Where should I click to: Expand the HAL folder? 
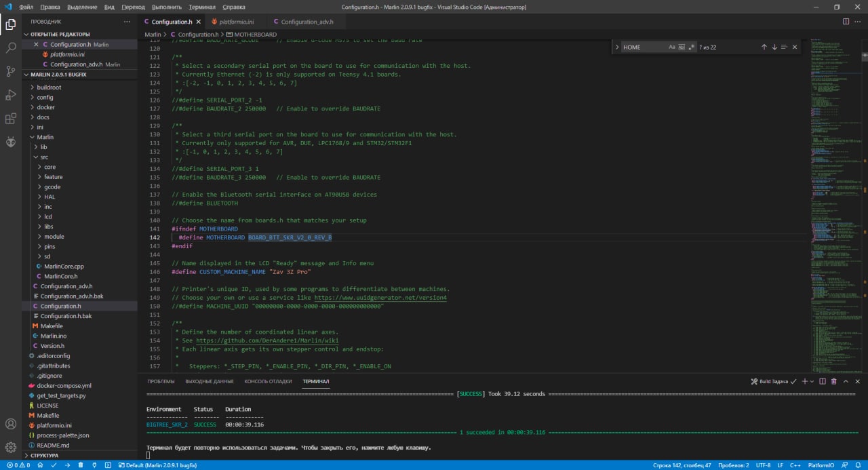[x=79, y=197]
